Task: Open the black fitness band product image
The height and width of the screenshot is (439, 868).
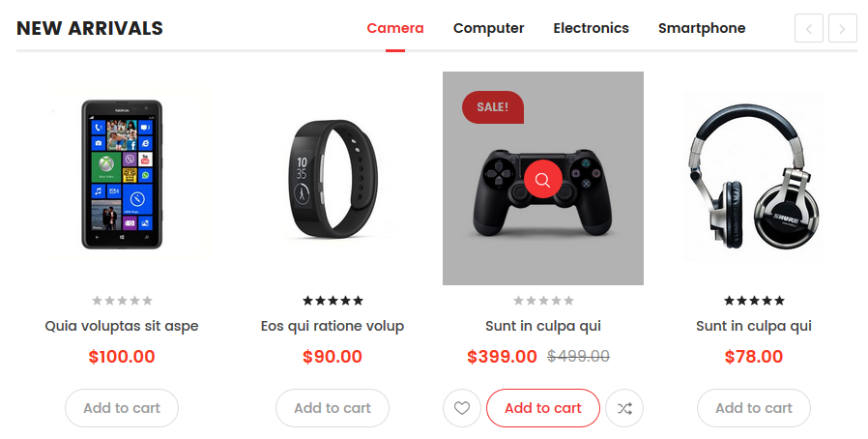Action: pyautogui.click(x=333, y=178)
